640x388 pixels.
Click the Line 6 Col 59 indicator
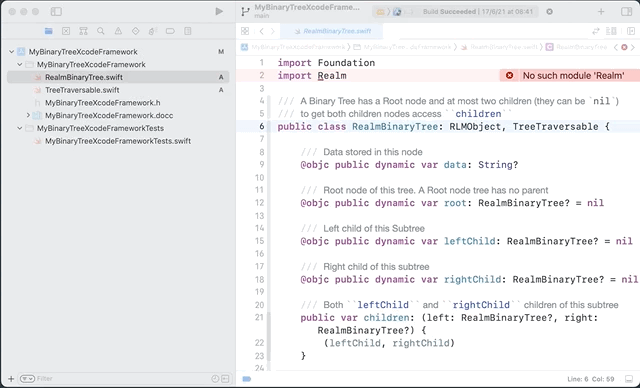coord(591,379)
